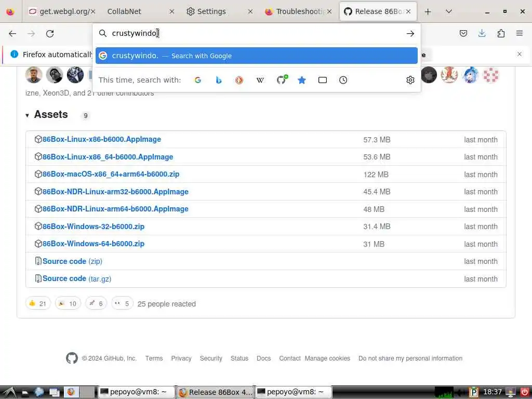
Task: Download 86Box-Windows-64-b6000.zip
Action: pyautogui.click(x=94, y=244)
